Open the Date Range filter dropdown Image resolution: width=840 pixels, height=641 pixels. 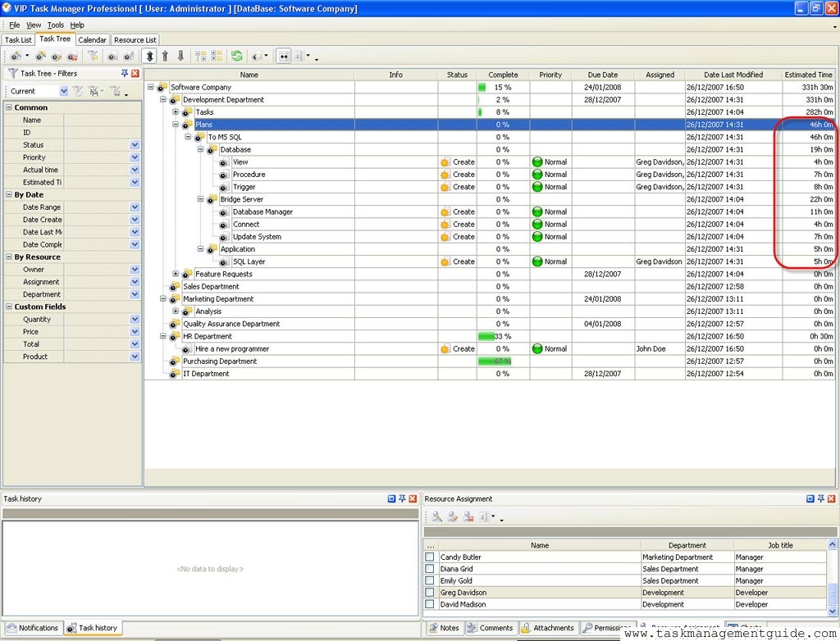(135, 207)
